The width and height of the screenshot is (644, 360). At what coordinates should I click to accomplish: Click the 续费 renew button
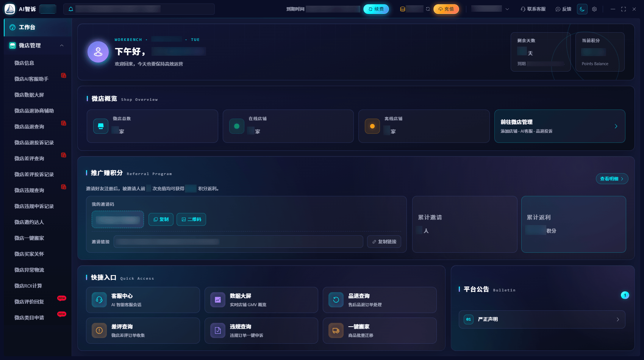coord(376,9)
